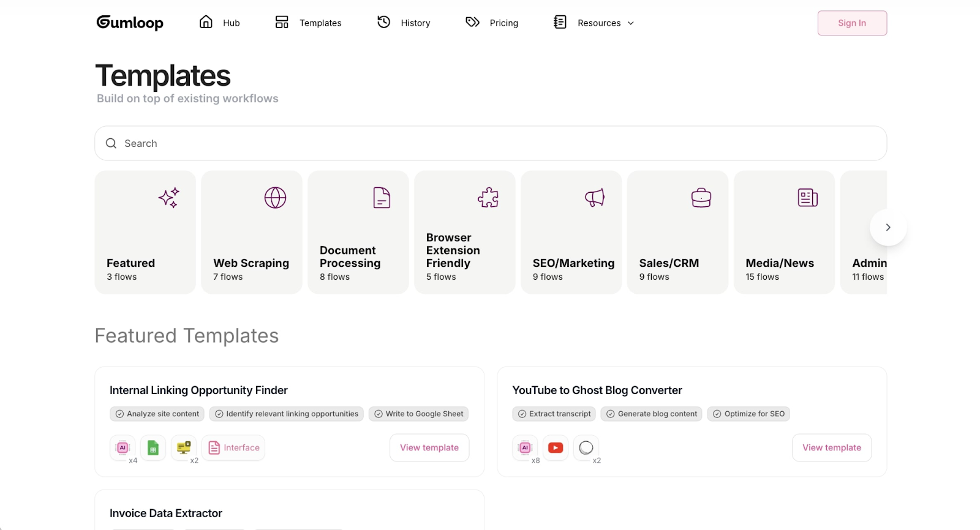Click the Identify relevant linking opportunities tag
Image resolution: width=980 pixels, height=530 pixels.
pyautogui.click(x=286, y=414)
